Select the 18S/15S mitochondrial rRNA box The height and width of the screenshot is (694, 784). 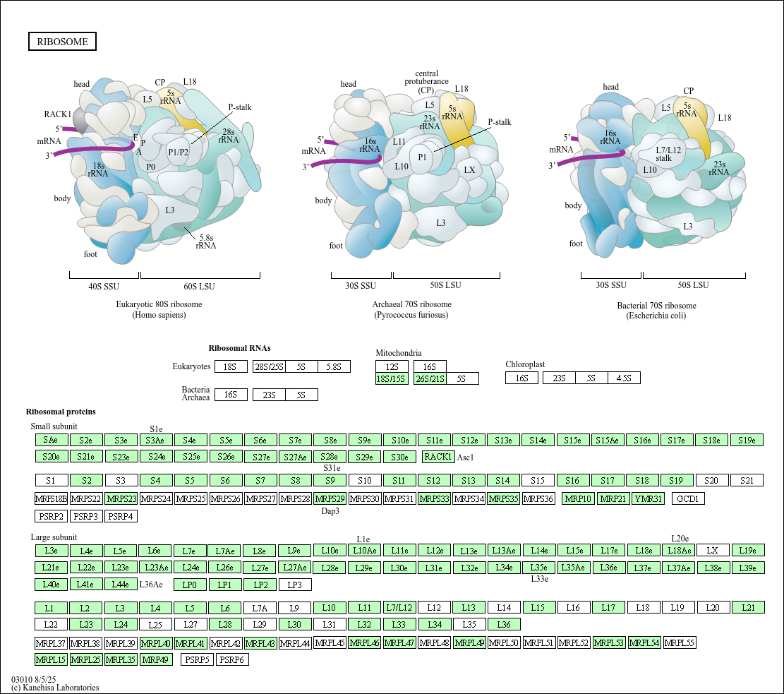tap(392, 379)
